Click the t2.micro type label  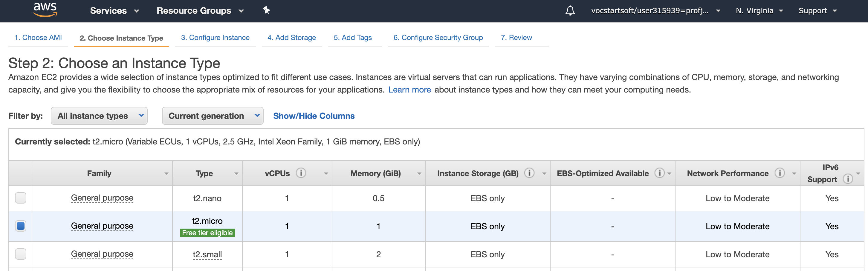click(207, 221)
